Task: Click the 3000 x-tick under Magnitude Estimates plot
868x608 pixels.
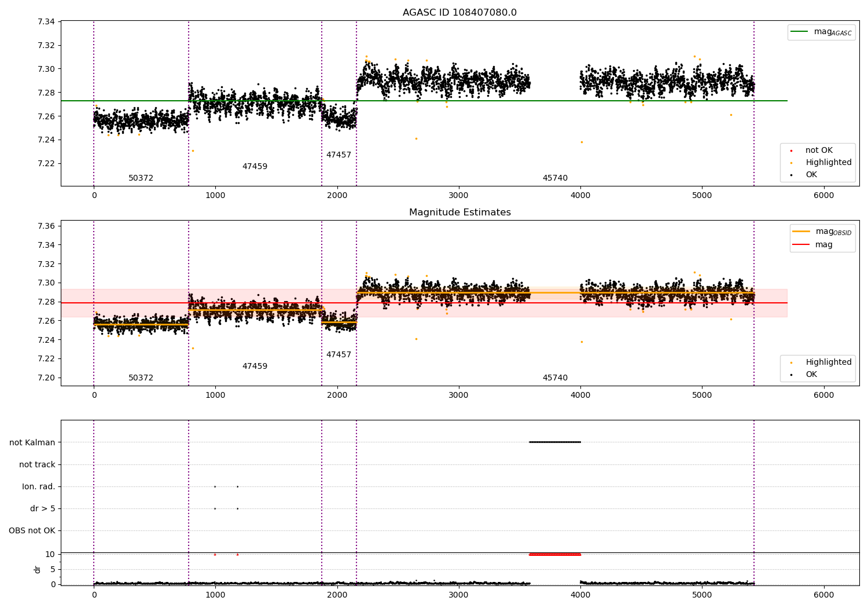Action: tap(459, 395)
